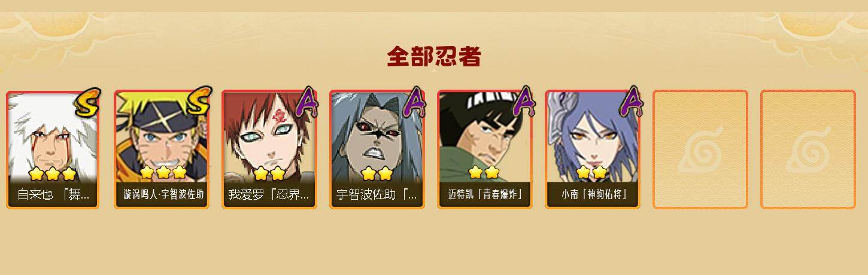Click the 全部忍者 section heading

(x=434, y=57)
